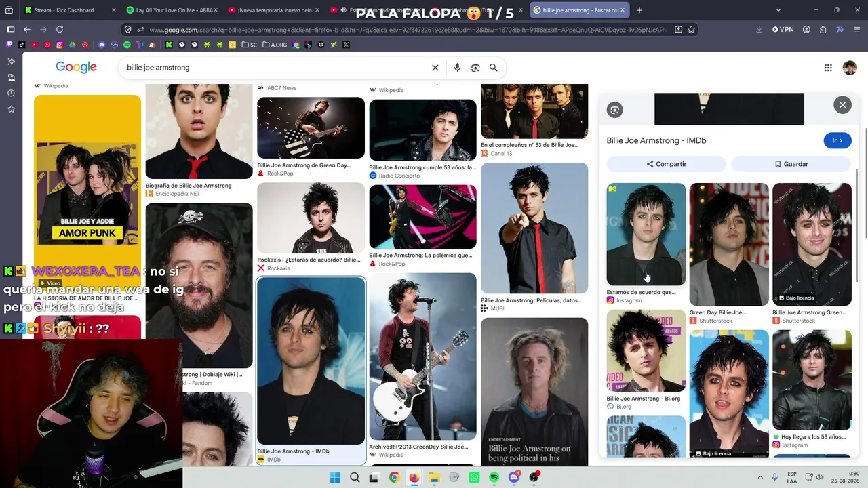
Task: Open the Instagram bookmark
Action: pos(60,45)
